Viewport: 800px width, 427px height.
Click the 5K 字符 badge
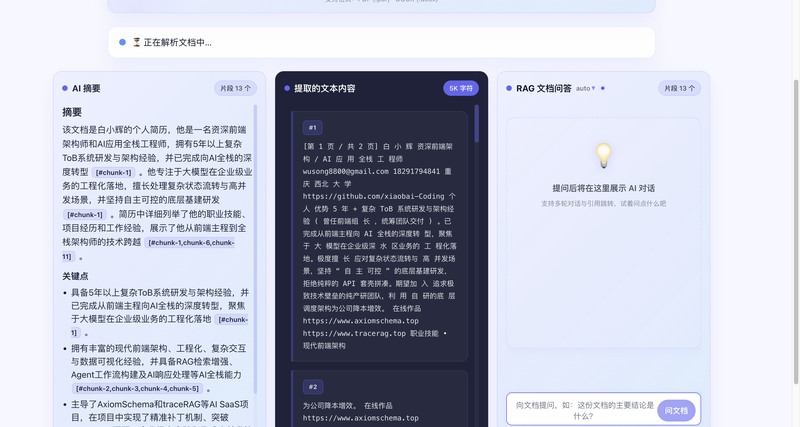pyautogui.click(x=461, y=88)
